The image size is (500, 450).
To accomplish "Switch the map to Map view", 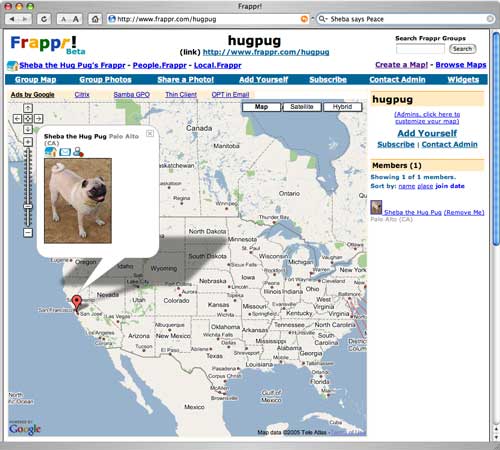I will 261,107.
